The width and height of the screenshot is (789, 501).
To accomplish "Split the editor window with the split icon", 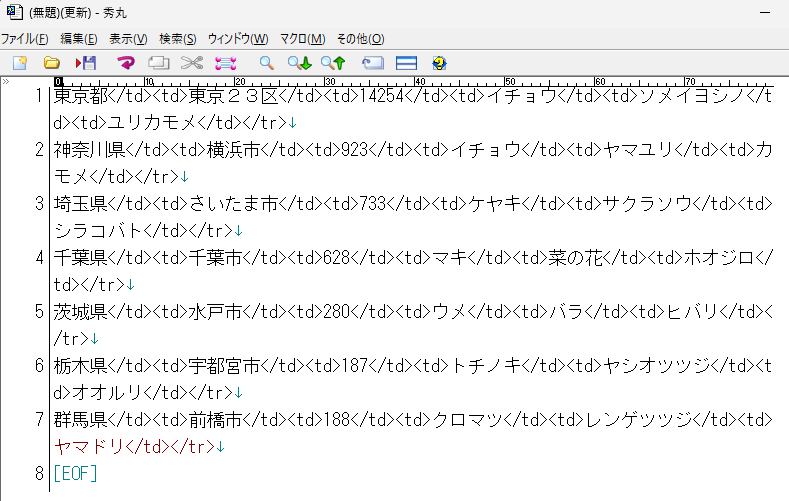I will (x=406, y=63).
